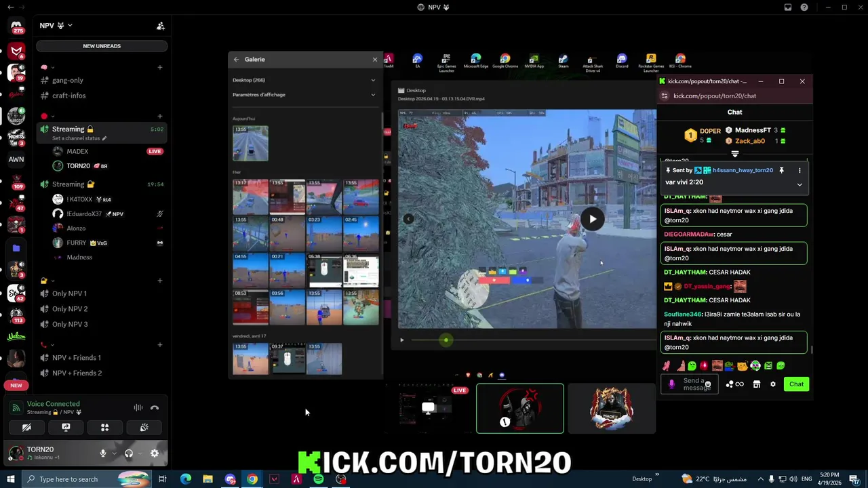Collapse the brain emoji category
Screen dimensions: 868x488
pyautogui.click(x=47, y=67)
